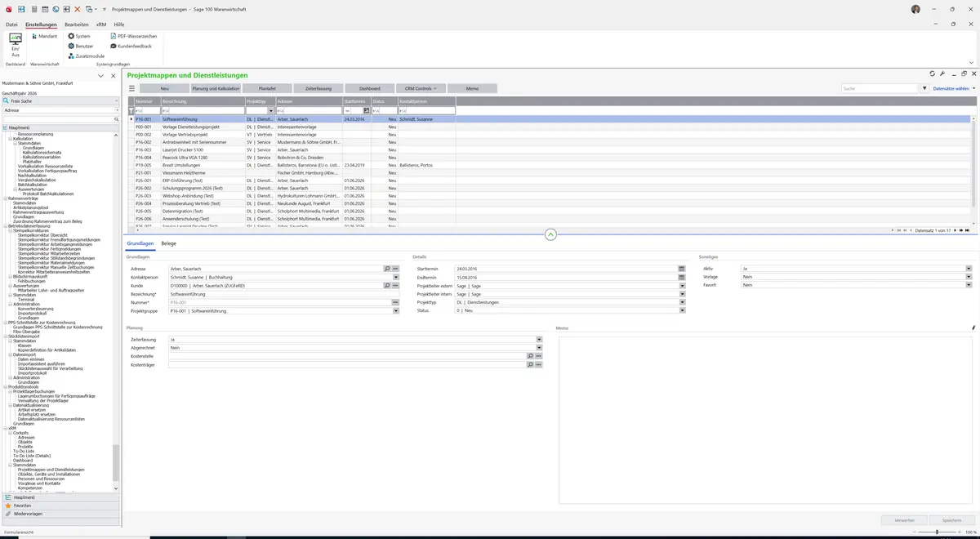
Task: Open the Kontaktperson dropdown
Action: [x=396, y=277]
